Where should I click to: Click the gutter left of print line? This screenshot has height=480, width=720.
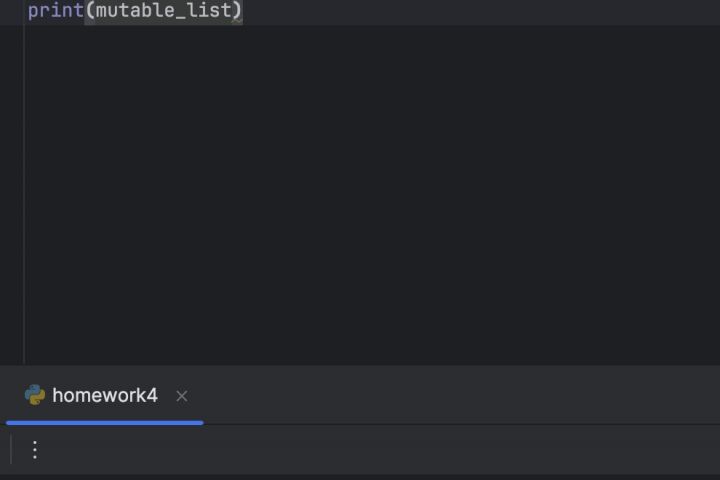click(x=11, y=11)
